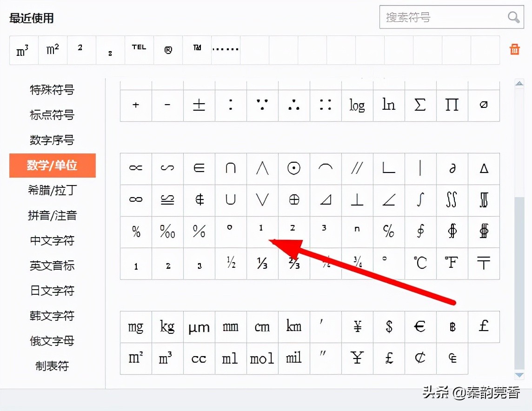Click the search magnifier icon

pos(513,17)
